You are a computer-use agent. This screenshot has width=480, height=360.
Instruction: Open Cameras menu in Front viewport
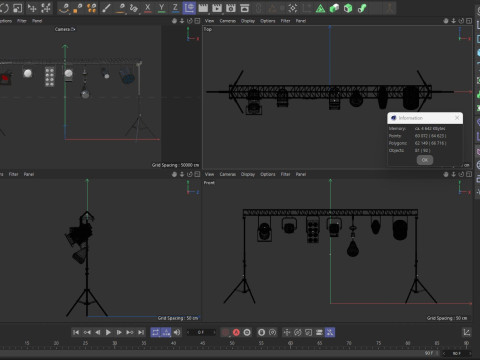point(228,174)
